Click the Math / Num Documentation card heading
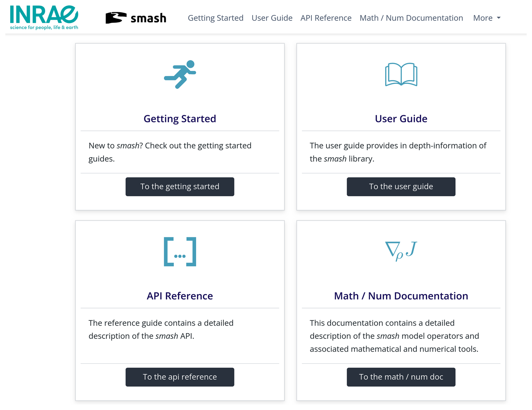The image size is (532, 410). point(401,296)
